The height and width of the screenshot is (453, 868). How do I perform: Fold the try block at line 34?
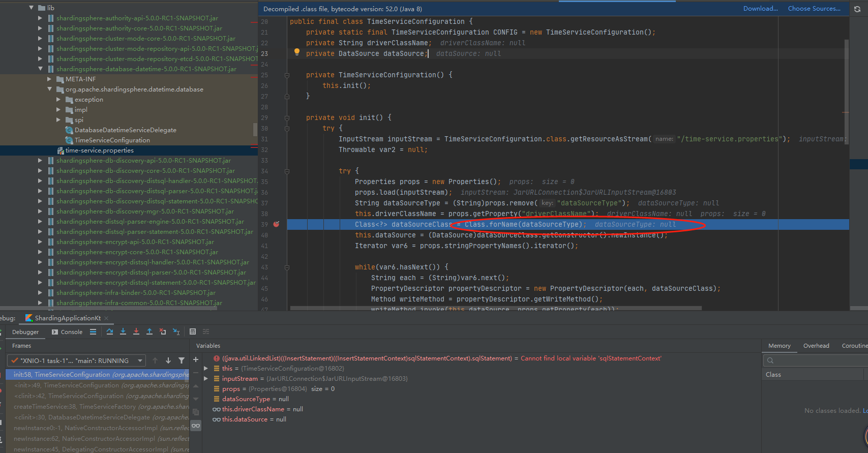(x=287, y=171)
